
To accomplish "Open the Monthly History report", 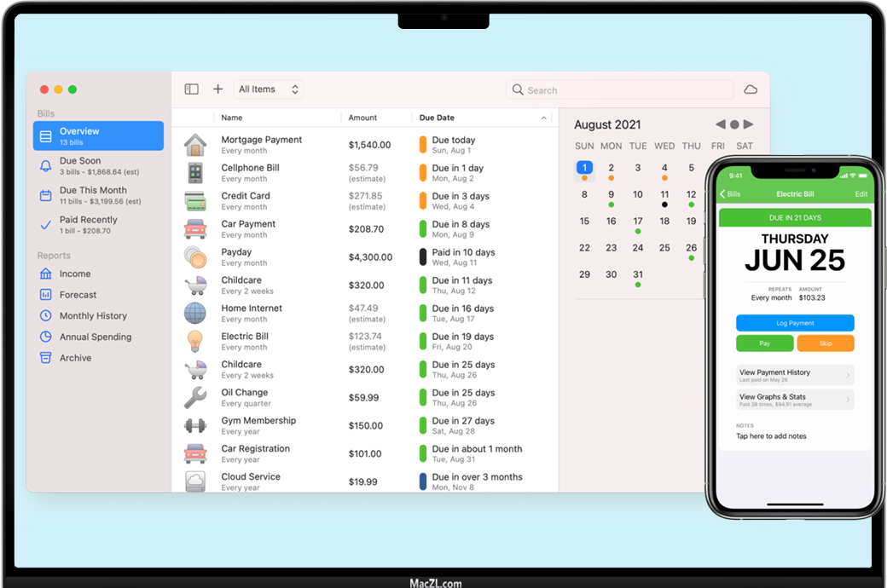I will point(93,316).
